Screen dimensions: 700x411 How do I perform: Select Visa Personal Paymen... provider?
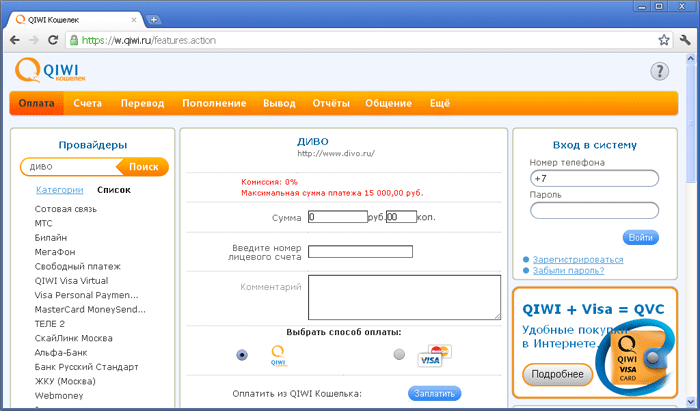click(x=87, y=295)
